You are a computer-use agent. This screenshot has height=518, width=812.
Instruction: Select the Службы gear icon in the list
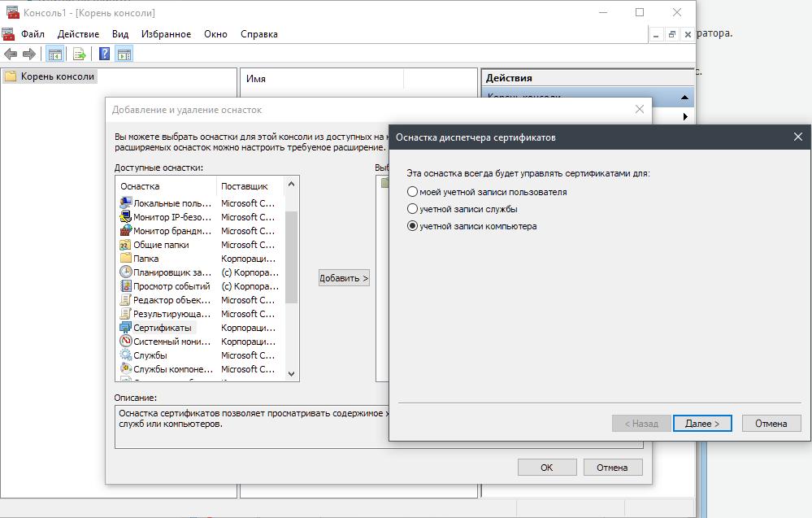click(126, 355)
